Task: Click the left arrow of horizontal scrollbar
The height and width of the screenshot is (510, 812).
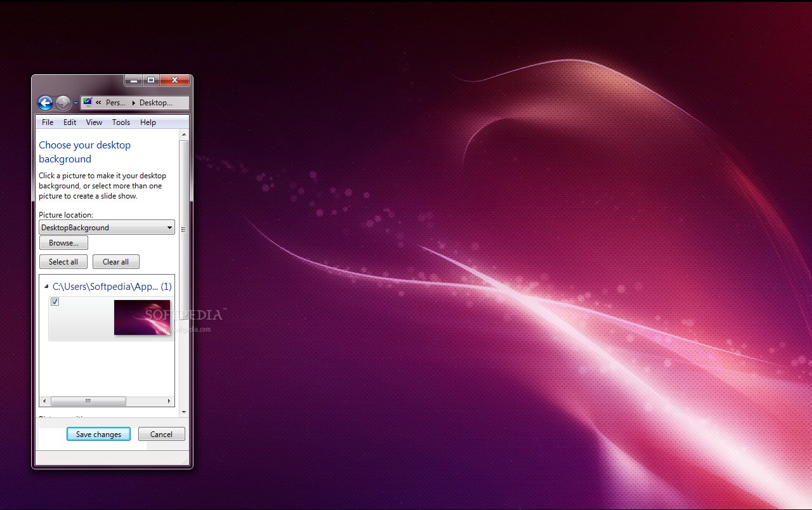Action: (x=44, y=401)
